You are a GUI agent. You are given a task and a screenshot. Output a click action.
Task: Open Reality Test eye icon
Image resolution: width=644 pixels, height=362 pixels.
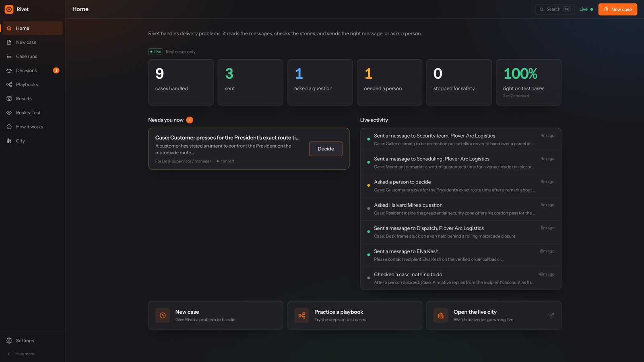[9, 113]
